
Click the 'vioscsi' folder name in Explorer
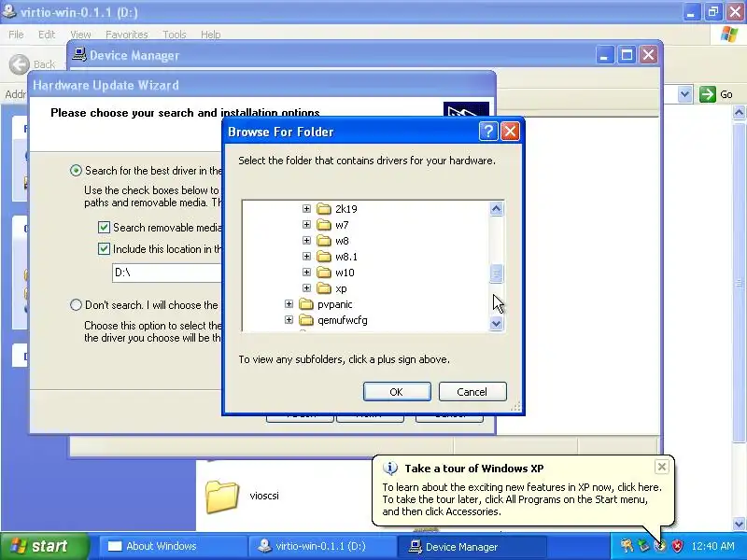pyautogui.click(x=264, y=496)
